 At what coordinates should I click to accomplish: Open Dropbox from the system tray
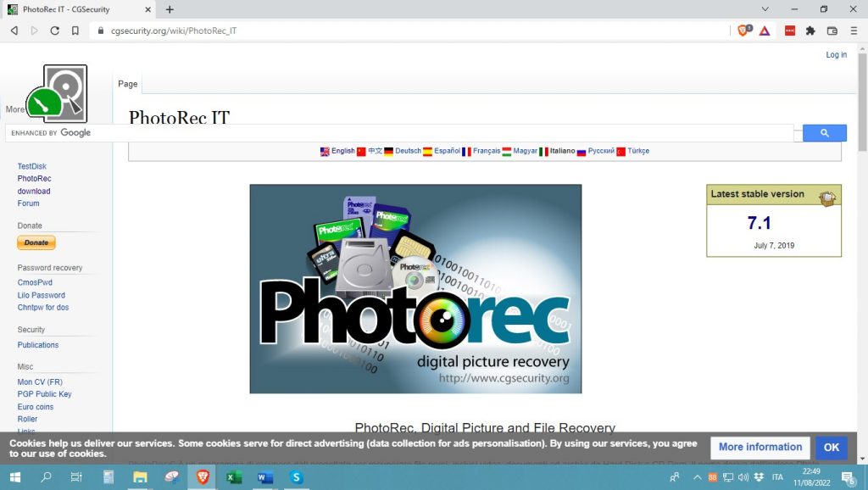(x=759, y=476)
